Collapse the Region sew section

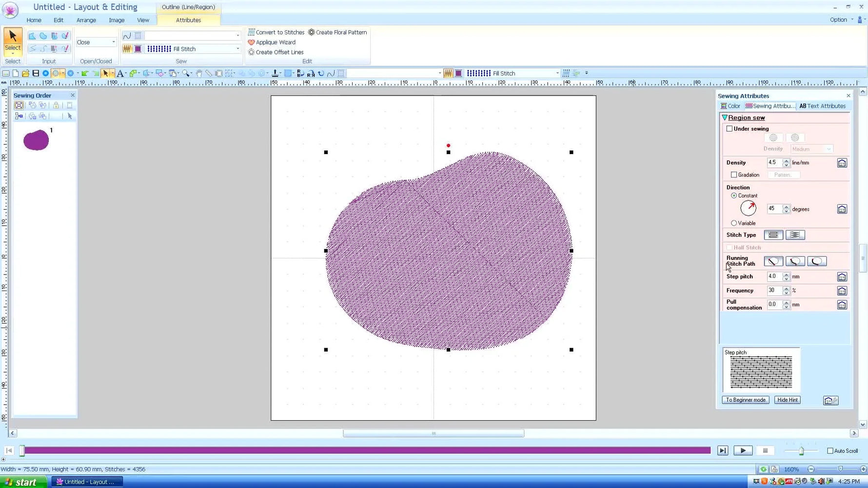pos(725,118)
